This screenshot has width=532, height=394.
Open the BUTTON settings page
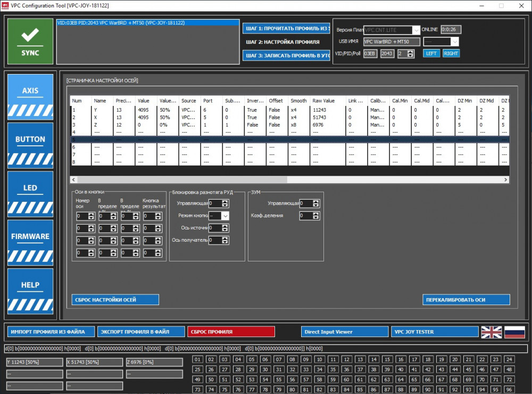30,145
